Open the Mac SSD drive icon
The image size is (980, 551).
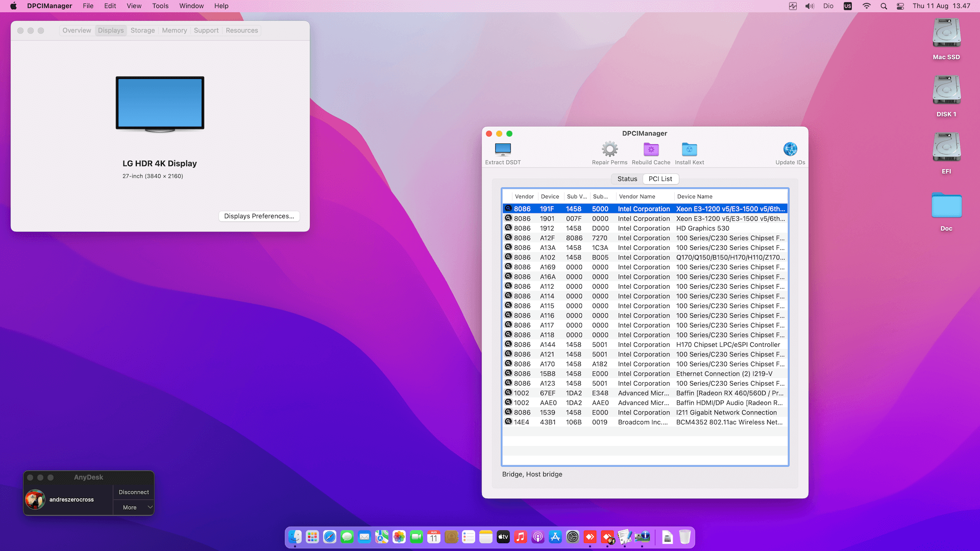(946, 33)
